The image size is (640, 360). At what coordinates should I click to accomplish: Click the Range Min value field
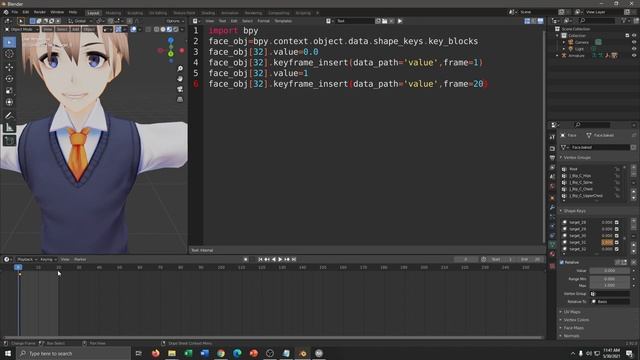point(609,279)
